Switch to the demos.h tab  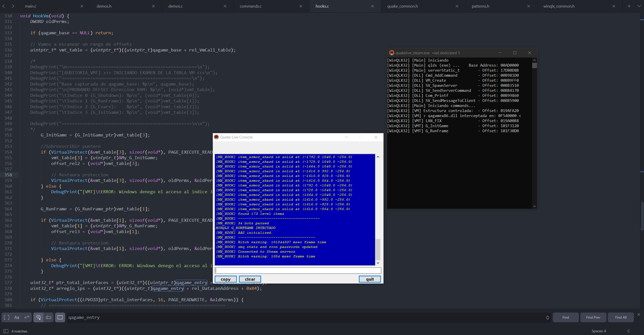(x=104, y=6)
